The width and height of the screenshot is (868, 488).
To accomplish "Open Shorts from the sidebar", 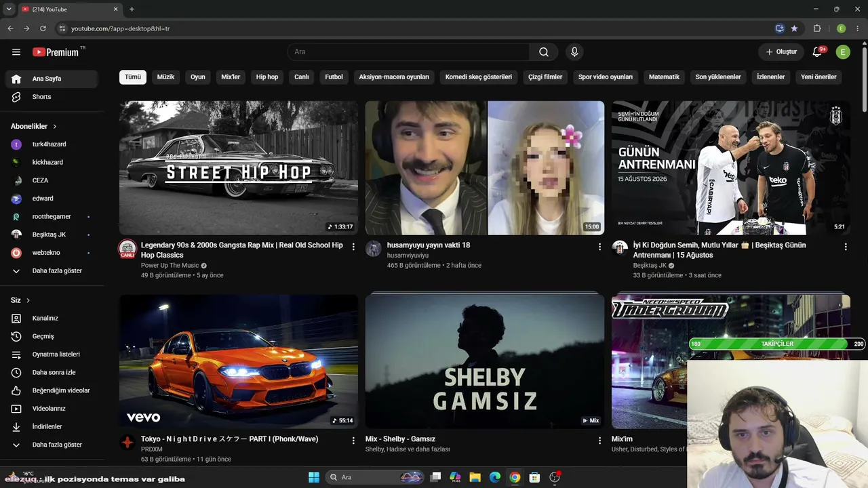I will click(x=52, y=97).
